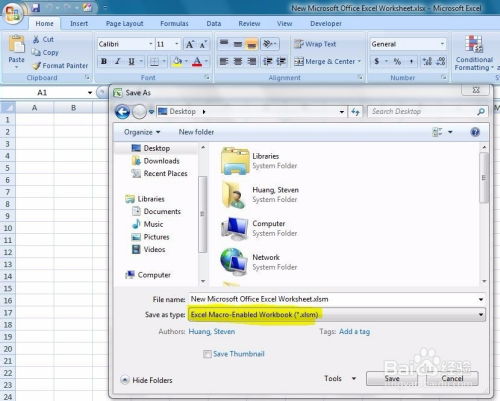
Task: Switch to the Developer tab
Action: 326,24
